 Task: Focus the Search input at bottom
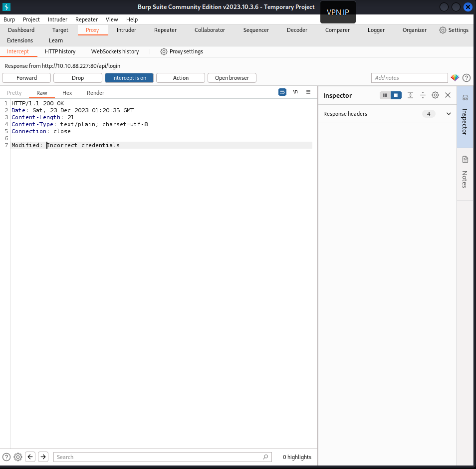point(163,457)
